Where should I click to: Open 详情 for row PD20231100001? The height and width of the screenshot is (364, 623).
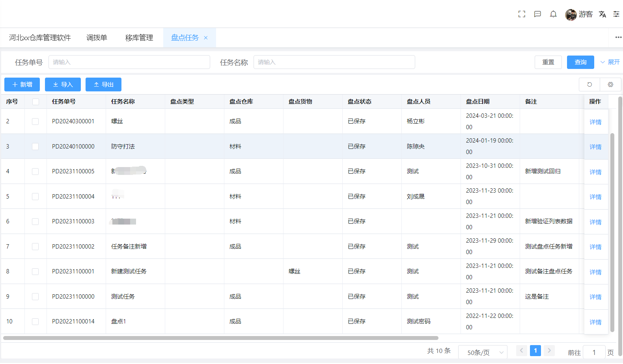[595, 272]
